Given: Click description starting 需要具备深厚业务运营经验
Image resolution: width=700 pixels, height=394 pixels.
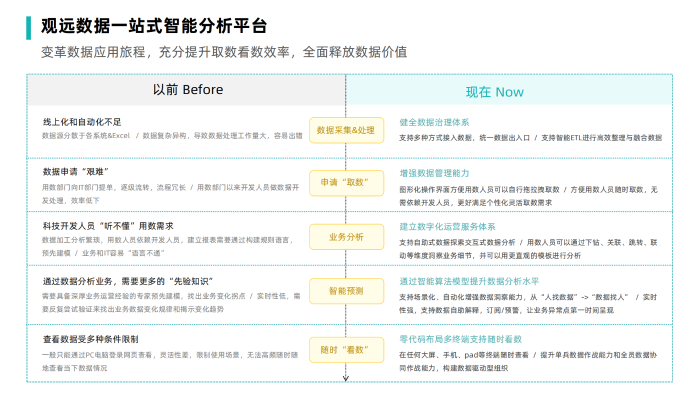Looking at the screenshot, I should pyautogui.click(x=171, y=303).
